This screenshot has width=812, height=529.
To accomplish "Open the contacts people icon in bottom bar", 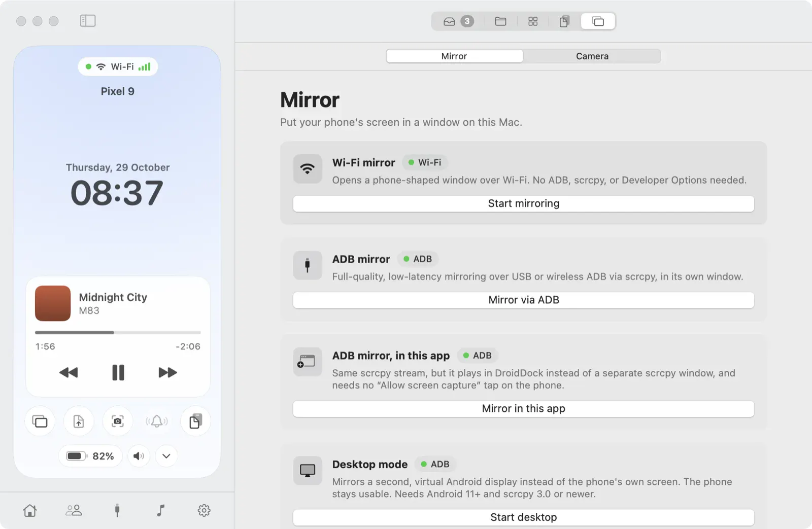I will coord(74,510).
